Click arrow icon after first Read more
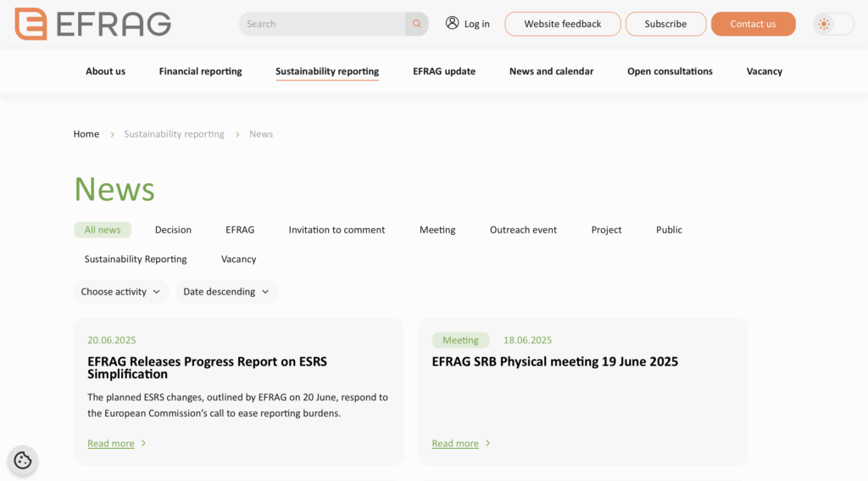Image resolution: width=868 pixels, height=481 pixels. [143, 444]
